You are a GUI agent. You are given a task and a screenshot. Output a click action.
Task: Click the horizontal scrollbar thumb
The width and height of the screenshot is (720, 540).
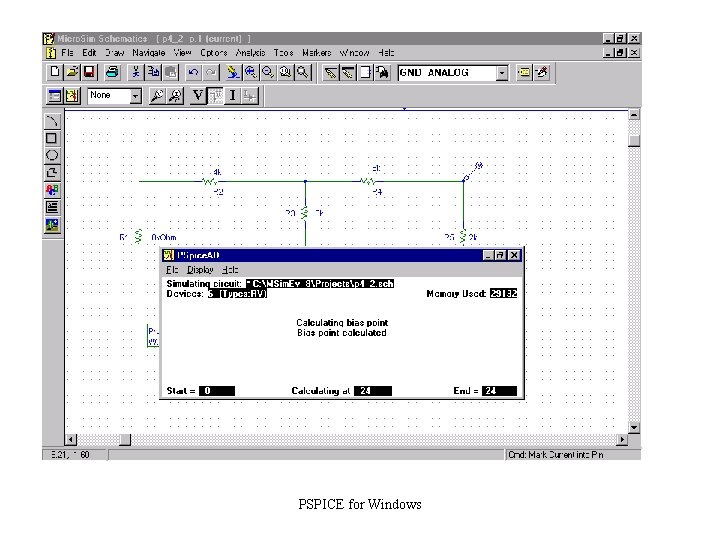125,439
